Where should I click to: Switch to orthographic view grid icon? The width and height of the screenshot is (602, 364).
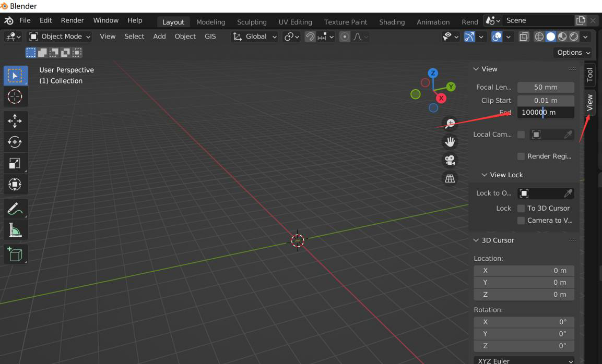(x=450, y=178)
